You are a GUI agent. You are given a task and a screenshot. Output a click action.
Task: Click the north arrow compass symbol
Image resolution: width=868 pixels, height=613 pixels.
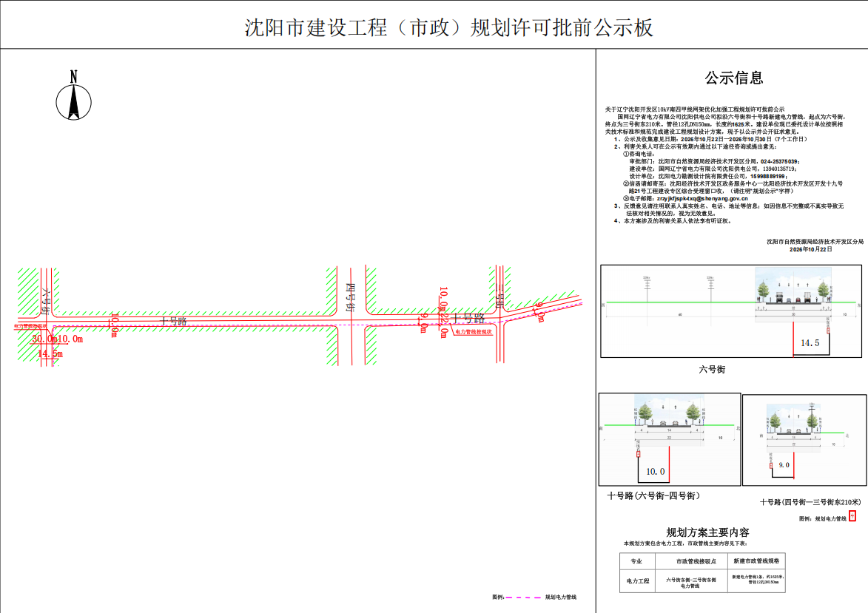(x=73, y=95)
